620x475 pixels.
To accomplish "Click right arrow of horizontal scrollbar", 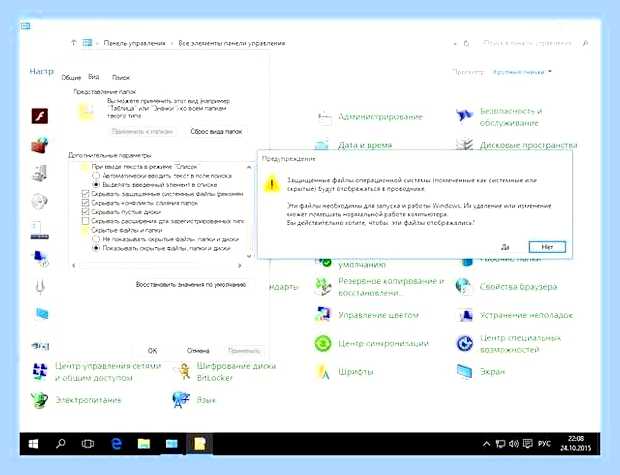I will (x=240, y=266).
